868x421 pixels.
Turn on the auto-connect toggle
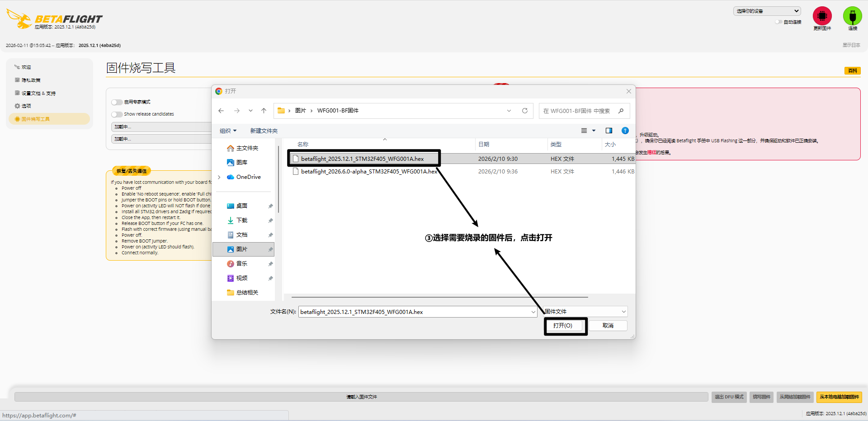coord(778,22)
